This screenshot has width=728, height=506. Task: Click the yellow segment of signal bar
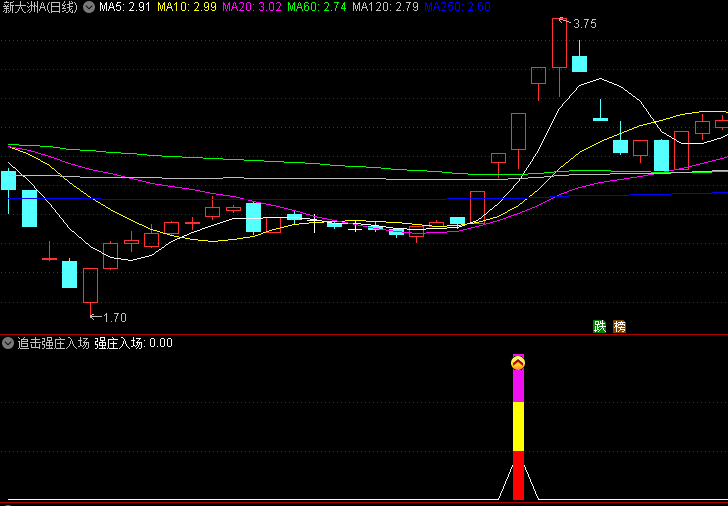[x=518, y=427]
